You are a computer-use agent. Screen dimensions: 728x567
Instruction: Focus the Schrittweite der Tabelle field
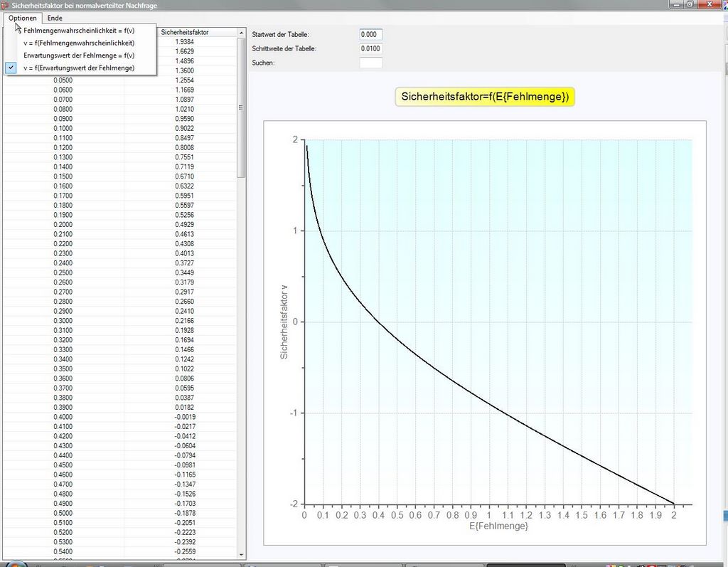[x=370, y=49]
